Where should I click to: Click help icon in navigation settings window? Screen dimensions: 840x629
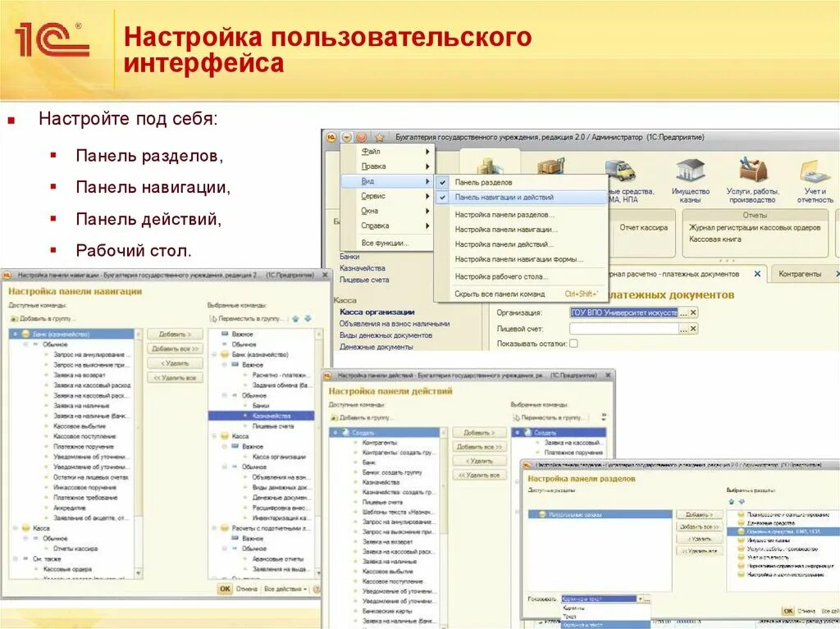tap(317, 589)
